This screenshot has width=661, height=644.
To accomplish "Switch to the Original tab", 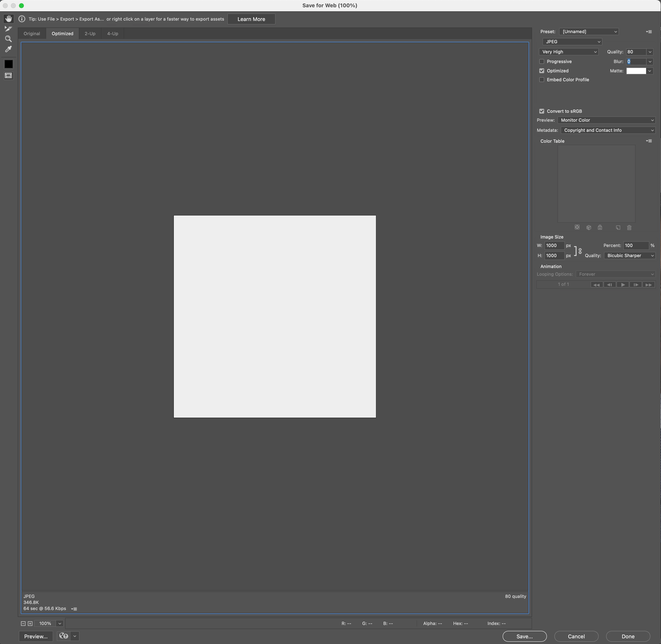I will coord(32,34).
